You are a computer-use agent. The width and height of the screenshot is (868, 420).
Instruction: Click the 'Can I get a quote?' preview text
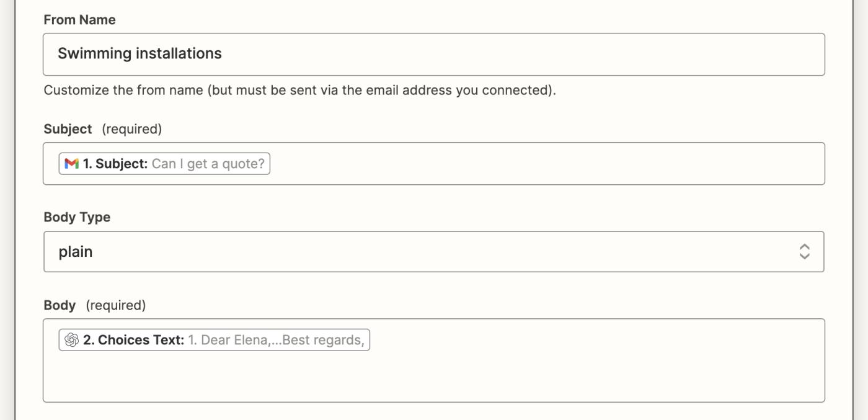pyautogui.click(x=208, y=164)
